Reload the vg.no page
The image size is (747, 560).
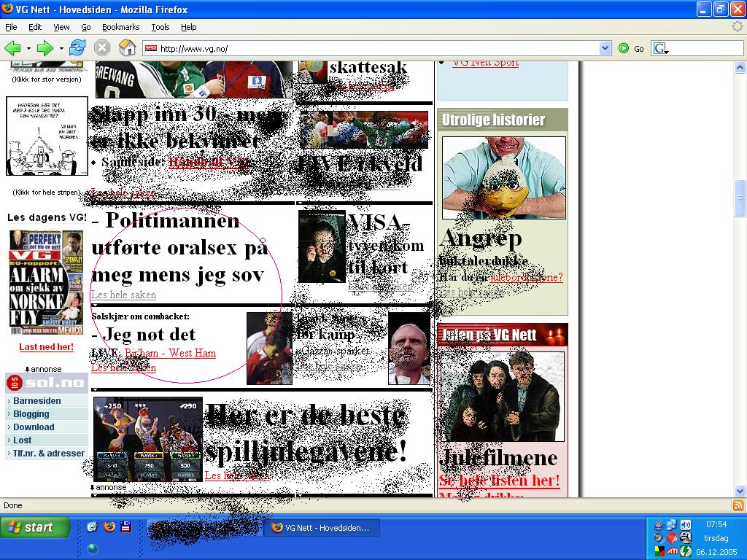pos(77,48)
